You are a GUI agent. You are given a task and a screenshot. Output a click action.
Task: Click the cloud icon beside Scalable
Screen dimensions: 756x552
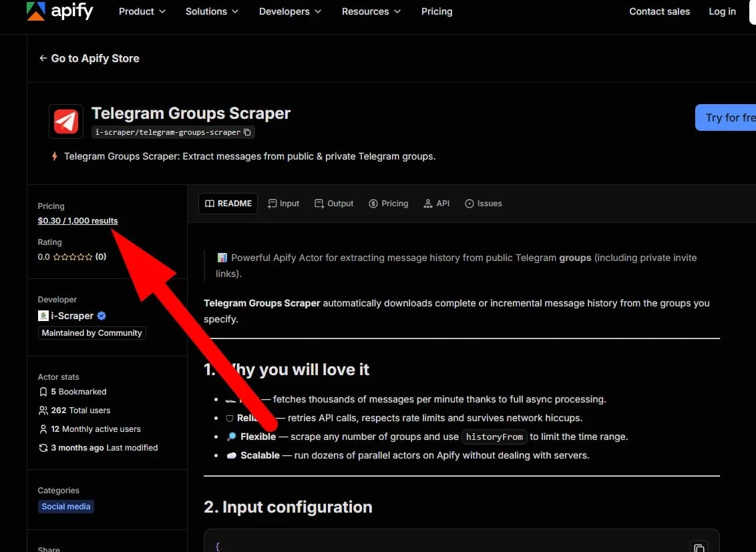click(x=232, y=455)
